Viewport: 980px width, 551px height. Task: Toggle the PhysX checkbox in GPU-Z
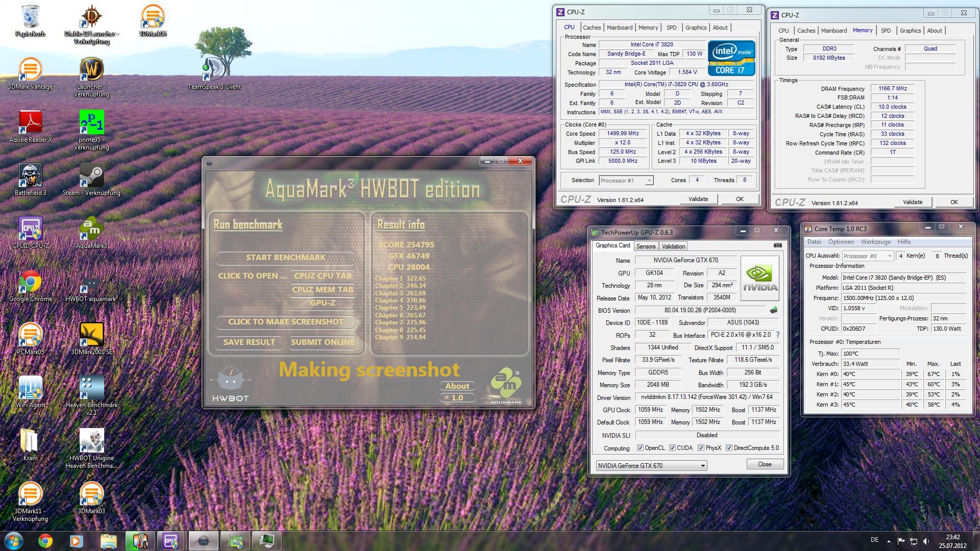tap(701, 448)
